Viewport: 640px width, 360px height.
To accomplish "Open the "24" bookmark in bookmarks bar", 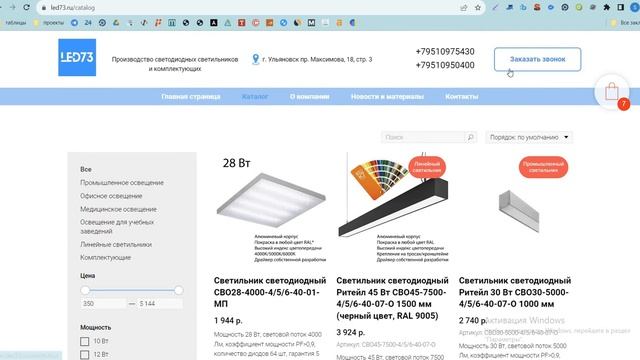I will 88,23.
